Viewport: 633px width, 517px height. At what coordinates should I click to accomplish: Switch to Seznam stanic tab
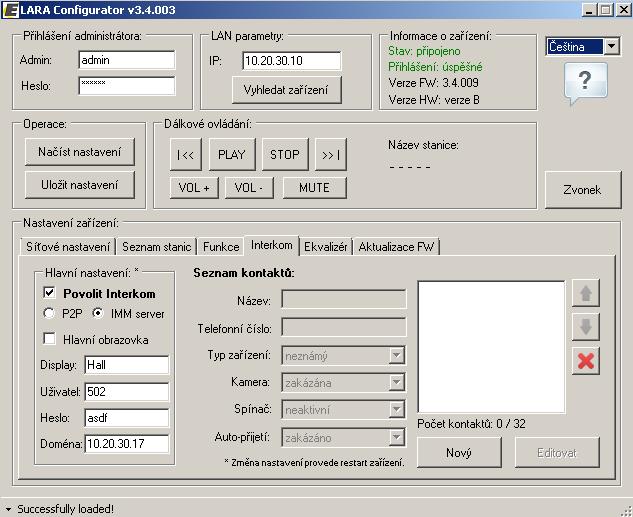[156, 247]
